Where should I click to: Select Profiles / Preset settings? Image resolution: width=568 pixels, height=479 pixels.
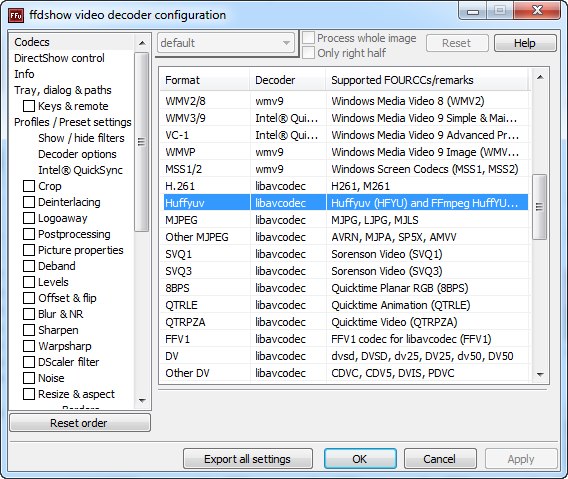pos(72,122)
